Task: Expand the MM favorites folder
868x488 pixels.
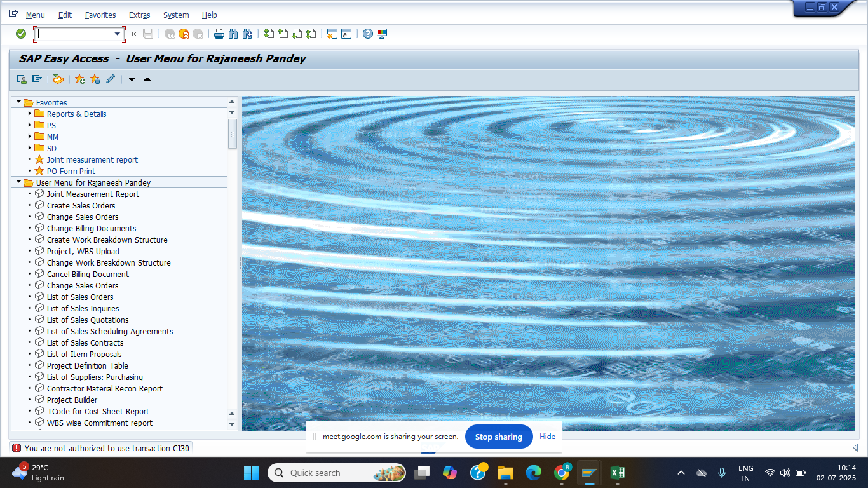Action: pos(29,137)
